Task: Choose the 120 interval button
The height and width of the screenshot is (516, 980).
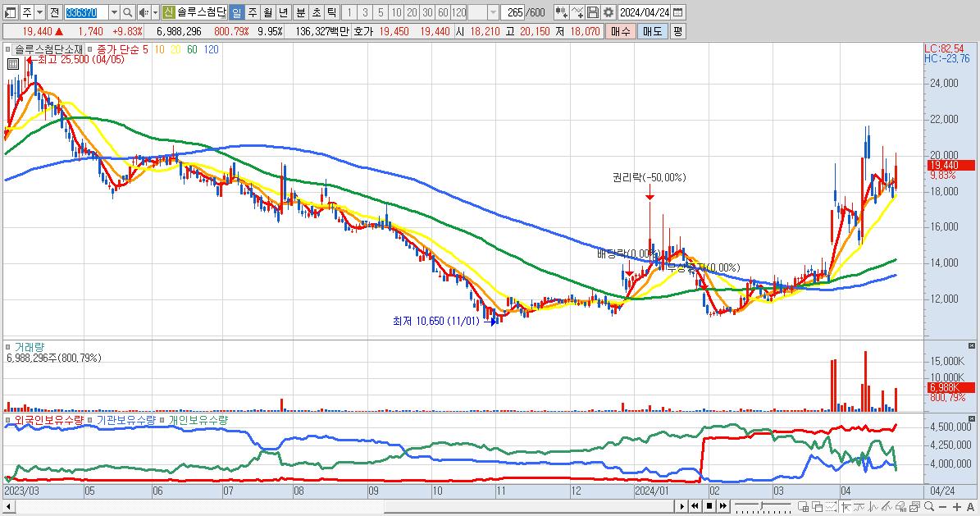Action: tap(459, 11)
